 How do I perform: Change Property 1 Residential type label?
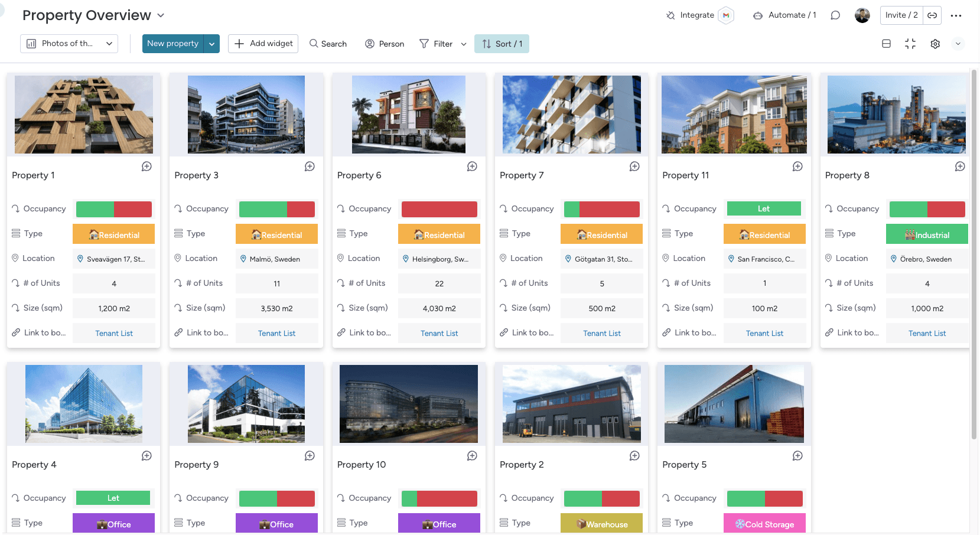point(114,234)
